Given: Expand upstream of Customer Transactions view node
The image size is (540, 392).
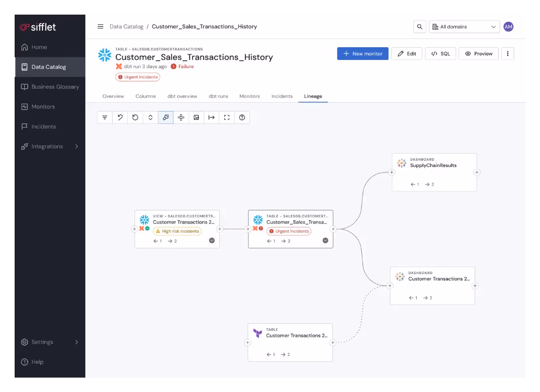Looking at the screenshot, I should click(135, 229).
